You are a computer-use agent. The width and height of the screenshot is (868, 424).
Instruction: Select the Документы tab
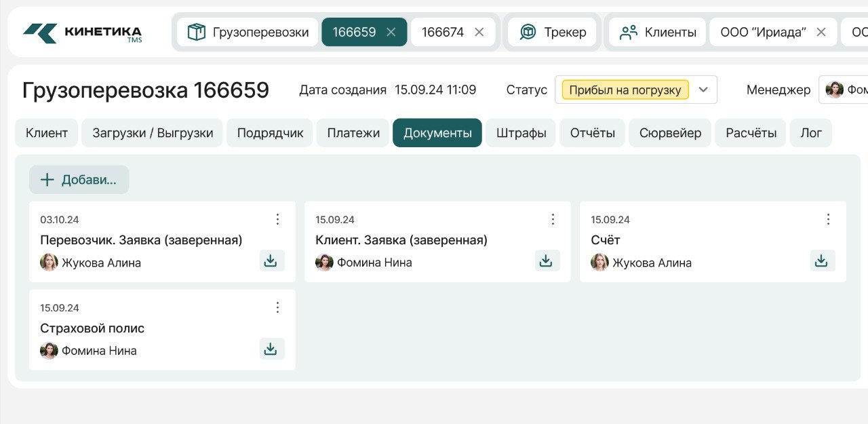[437, 133]
